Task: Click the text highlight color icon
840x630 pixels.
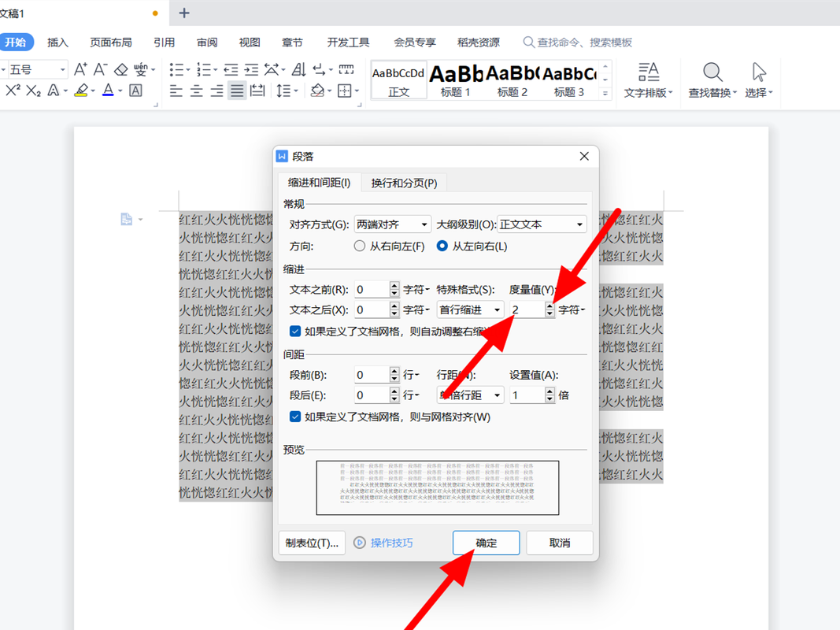Action: pos(81,91)
